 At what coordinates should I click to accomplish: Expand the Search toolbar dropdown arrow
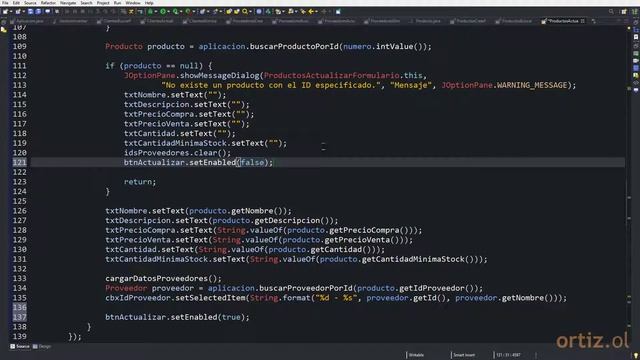click(x=251, y=11)
